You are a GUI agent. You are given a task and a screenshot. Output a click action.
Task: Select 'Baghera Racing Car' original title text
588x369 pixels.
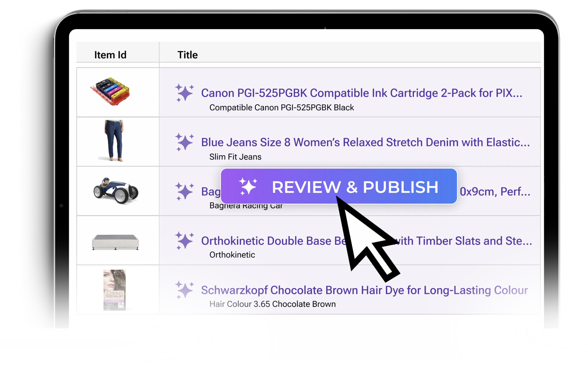(246, 206)
